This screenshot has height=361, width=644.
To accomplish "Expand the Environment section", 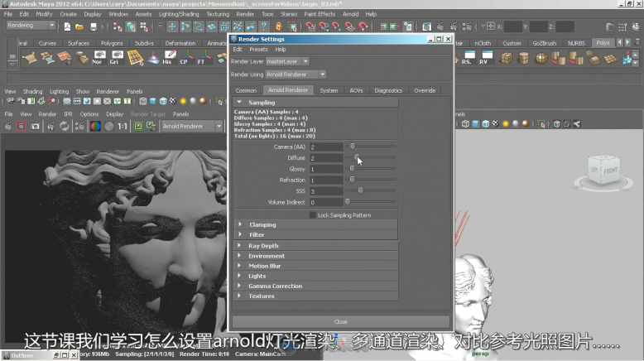I will (239, 256).
